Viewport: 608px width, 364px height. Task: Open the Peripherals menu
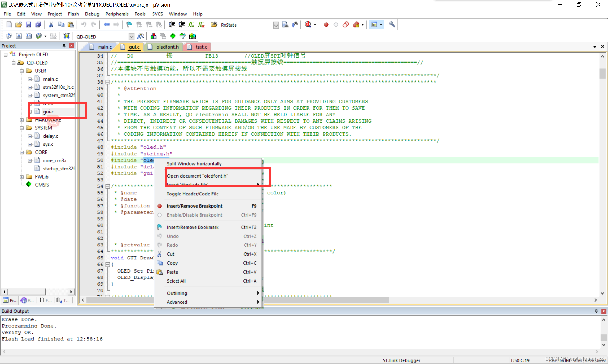click(117, 14)
